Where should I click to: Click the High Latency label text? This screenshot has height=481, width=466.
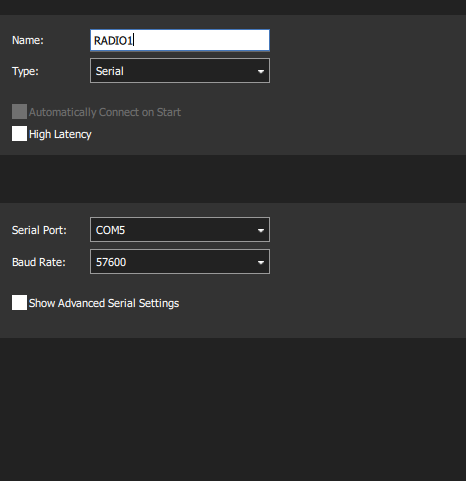[x=60, y=134]
